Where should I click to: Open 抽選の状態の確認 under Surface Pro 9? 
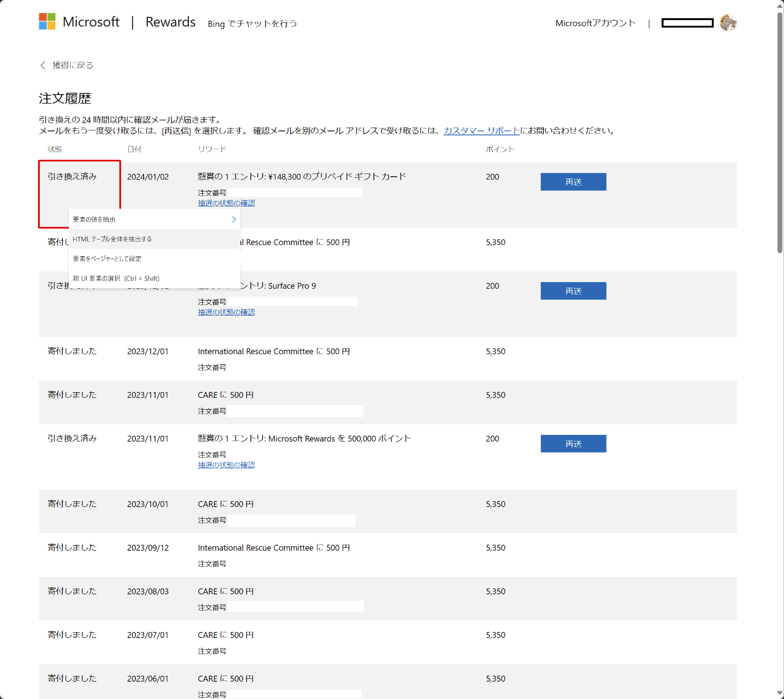tap(226, 312)
